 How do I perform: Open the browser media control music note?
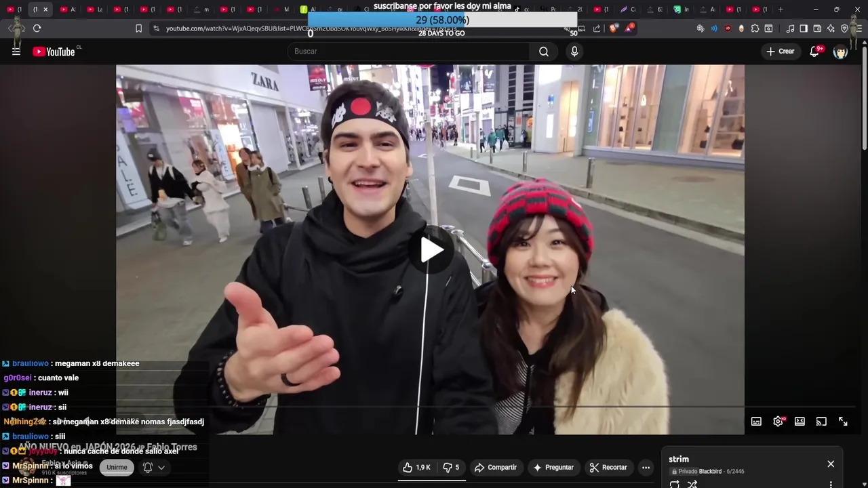pyautogui.click(x=790, y=28)
